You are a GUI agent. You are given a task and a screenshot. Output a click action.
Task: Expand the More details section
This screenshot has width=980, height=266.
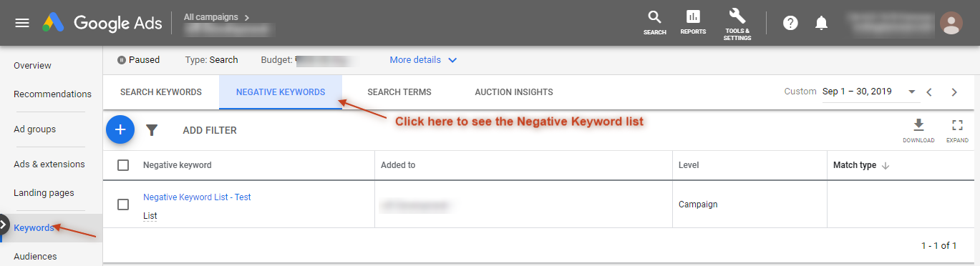click(423, 60)
